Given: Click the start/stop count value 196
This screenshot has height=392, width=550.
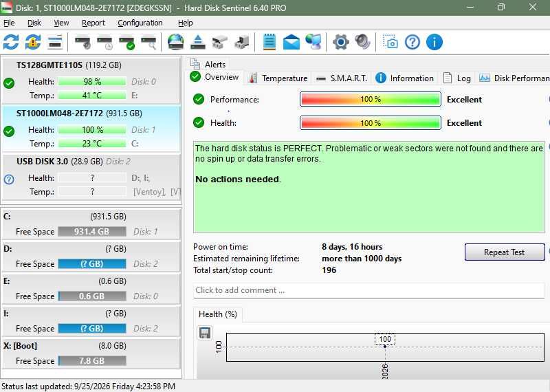Looking at the screenshot, I should 329,270.
